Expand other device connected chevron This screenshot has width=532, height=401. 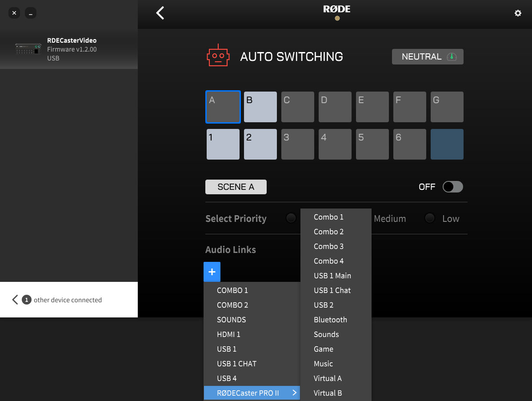tap(15, 300)
